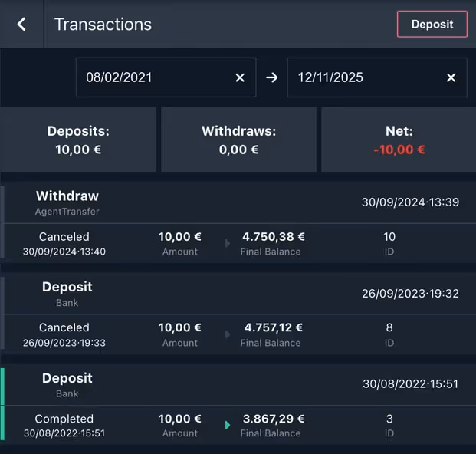The width and height of the screenshot is (476, 454).
Task: Go back using the left chevron
Action: [21, 24]
